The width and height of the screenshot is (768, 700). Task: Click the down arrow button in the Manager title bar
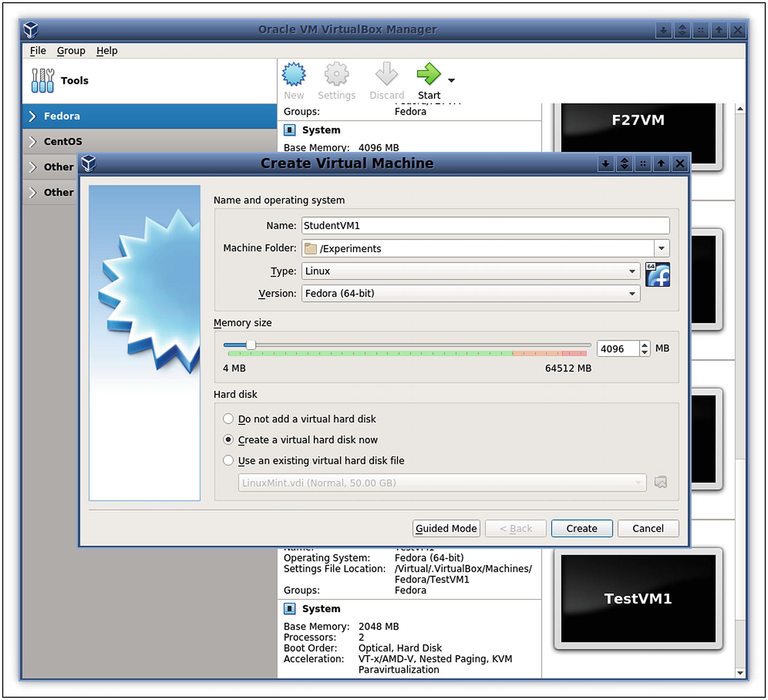tap(663, 30)
